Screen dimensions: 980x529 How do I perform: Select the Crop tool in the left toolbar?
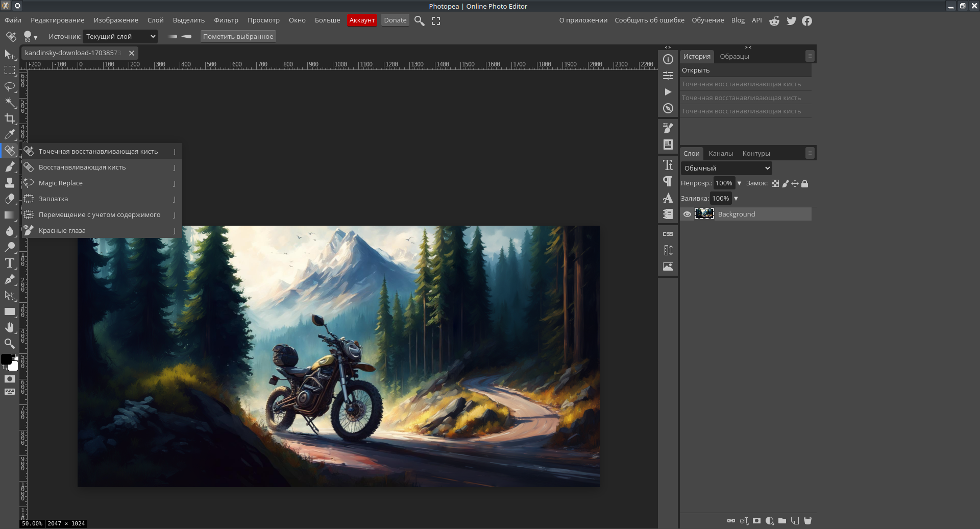[x=10, y=118]
